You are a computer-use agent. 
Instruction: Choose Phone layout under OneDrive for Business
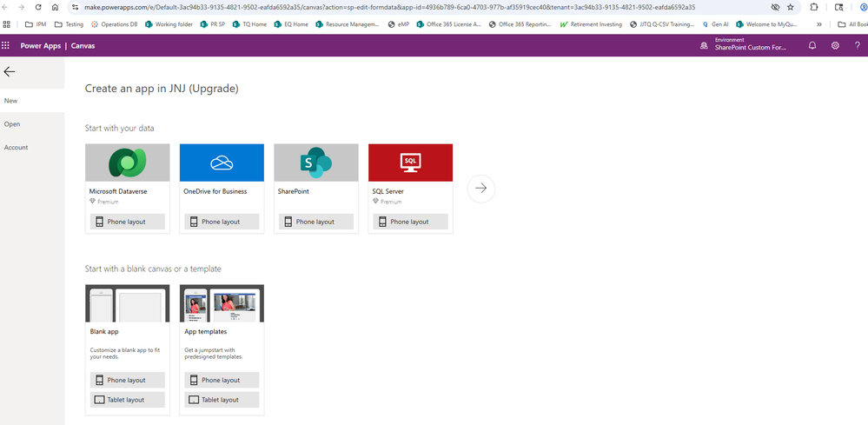tap(222, 222)
